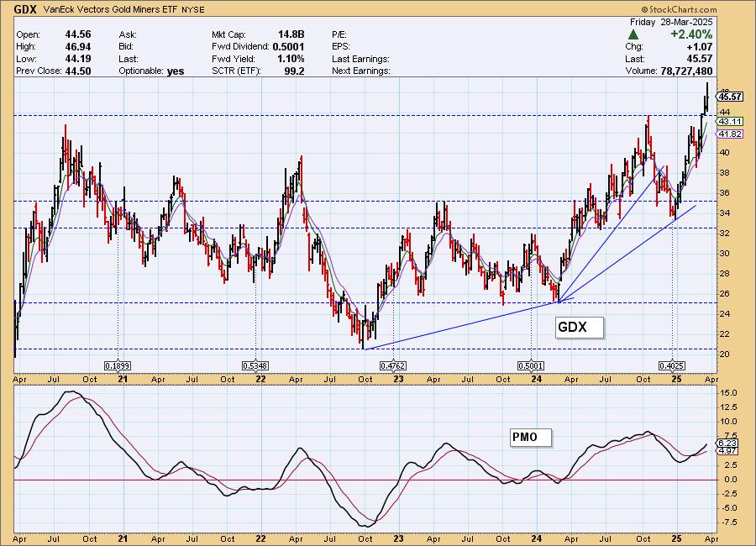Screen dimensions: 756x546
Task: Click the green up-arrow change indicator
Action: 633,34
